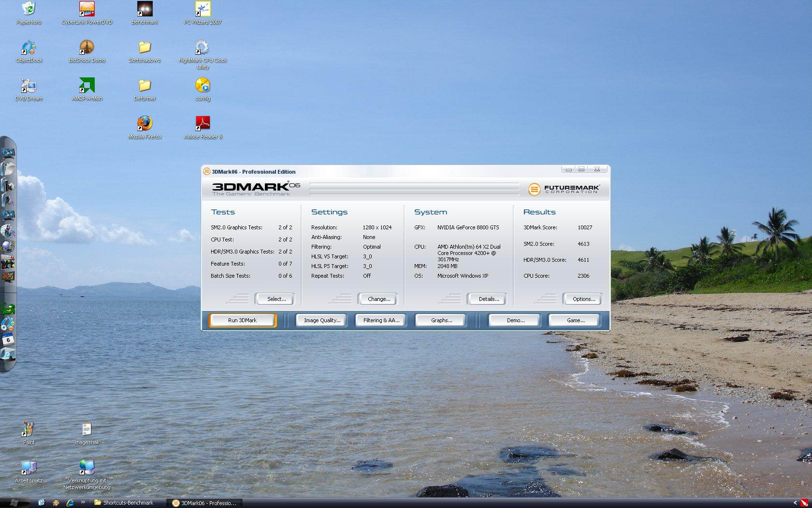Expand the quick launch overflow chevron
The width and height of the screenshot is (812, 508).
click(x=83, y=502)
